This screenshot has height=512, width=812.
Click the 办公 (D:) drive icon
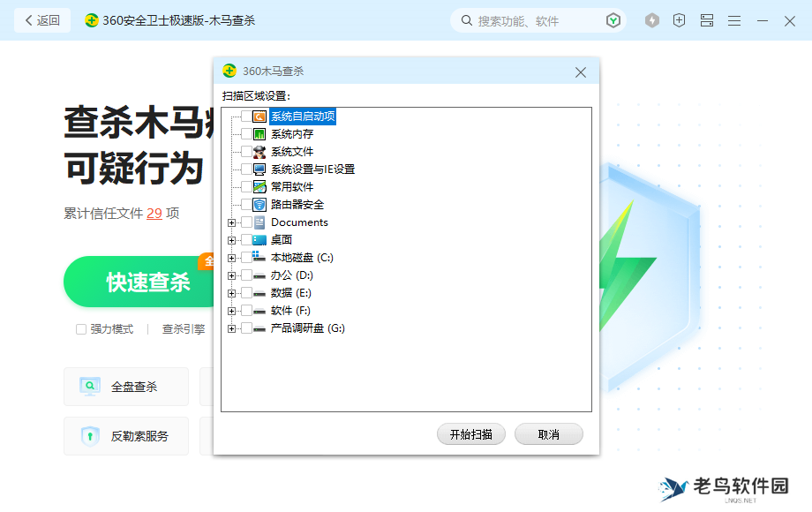click(259, 276)
